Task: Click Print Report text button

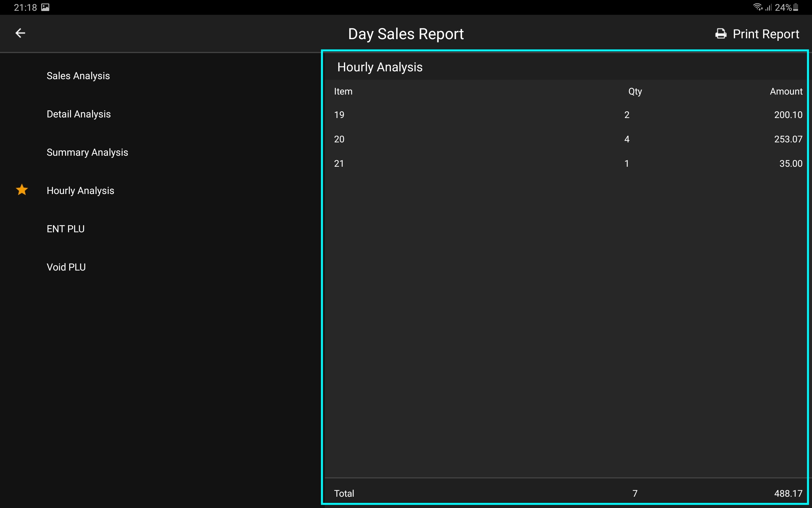Action: 766,34
